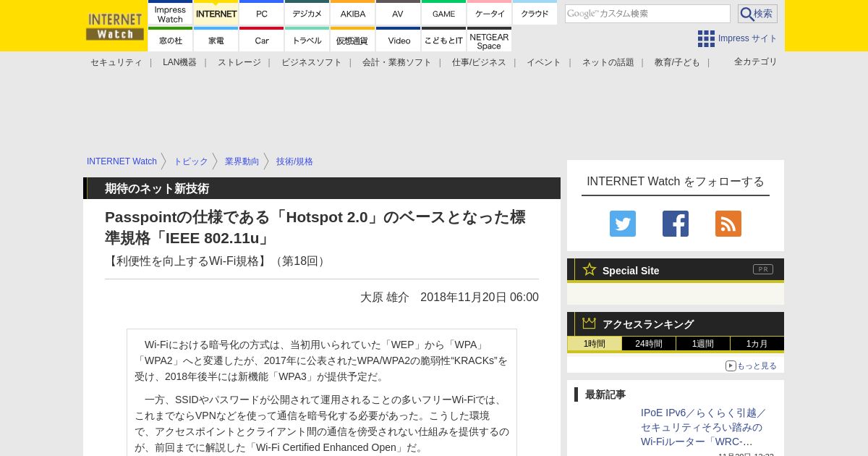Click the 最新記事 section heading

tap(605, 394)
